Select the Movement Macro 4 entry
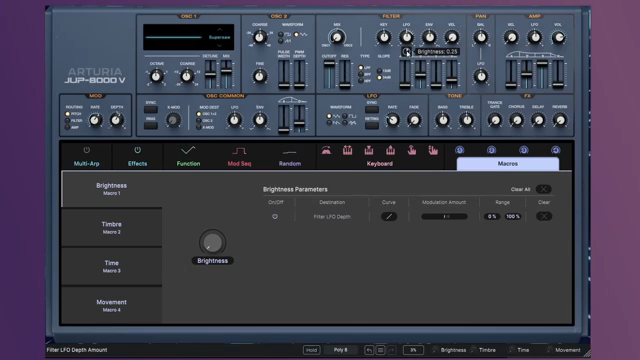The image size is (640, 360). pyautogui.click(x=111, y=305)
